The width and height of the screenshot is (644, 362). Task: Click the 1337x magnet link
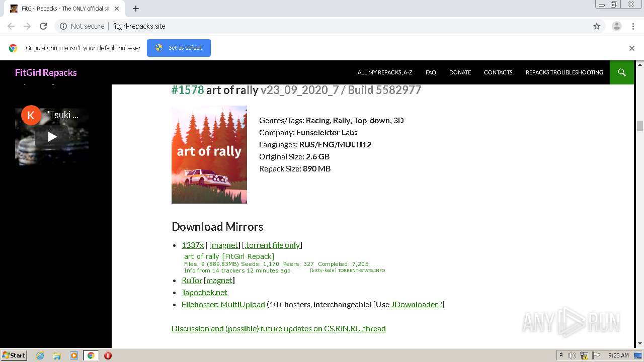click(x=225, y=245)
